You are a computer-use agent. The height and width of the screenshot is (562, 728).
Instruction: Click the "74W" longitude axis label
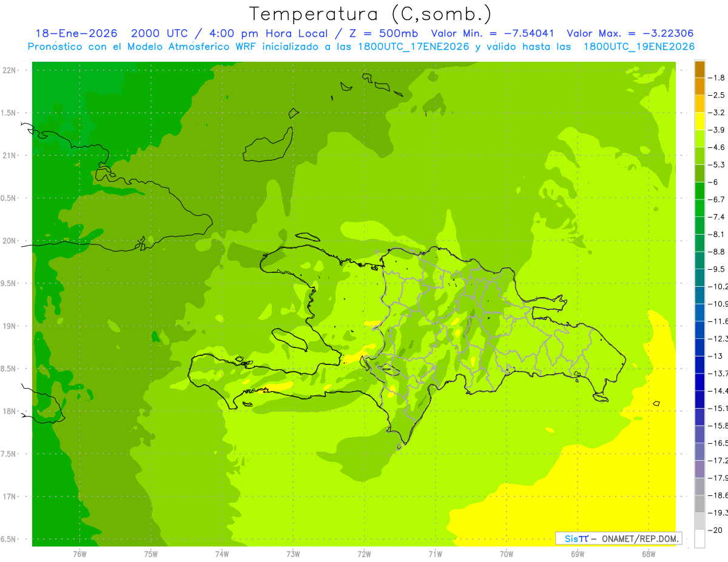click(221, 554)
